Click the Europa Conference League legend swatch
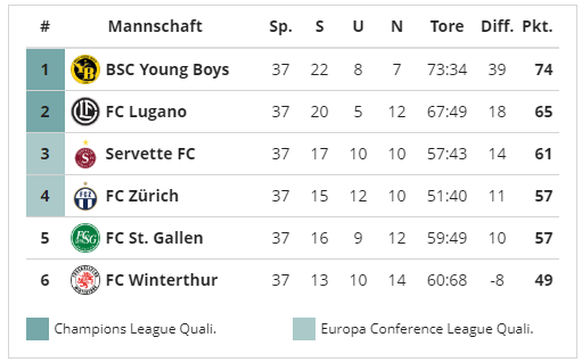The height and width of the screenshot is (362, 582). [304, 329]
